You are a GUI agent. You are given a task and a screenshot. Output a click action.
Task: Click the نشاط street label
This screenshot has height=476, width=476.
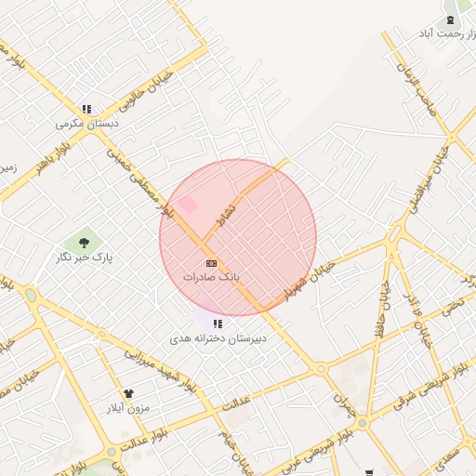pos(226,216)
